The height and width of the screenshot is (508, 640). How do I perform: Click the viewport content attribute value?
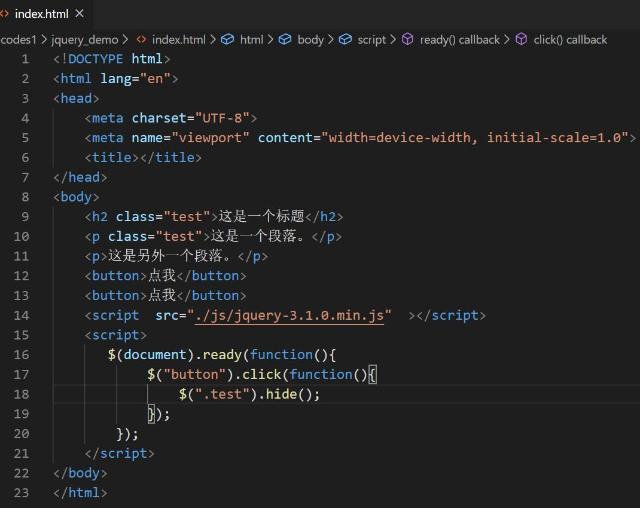(476, 138)
